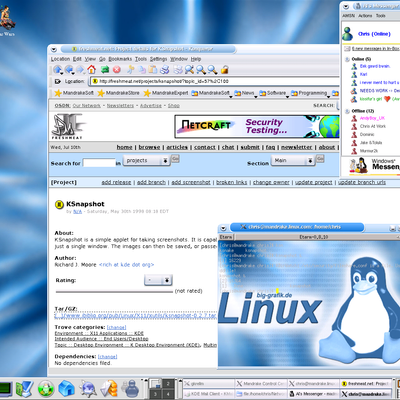The image size is (400, 400).
Task: Click Chris's online avatar in Messenger
Action: coord(348,34)
